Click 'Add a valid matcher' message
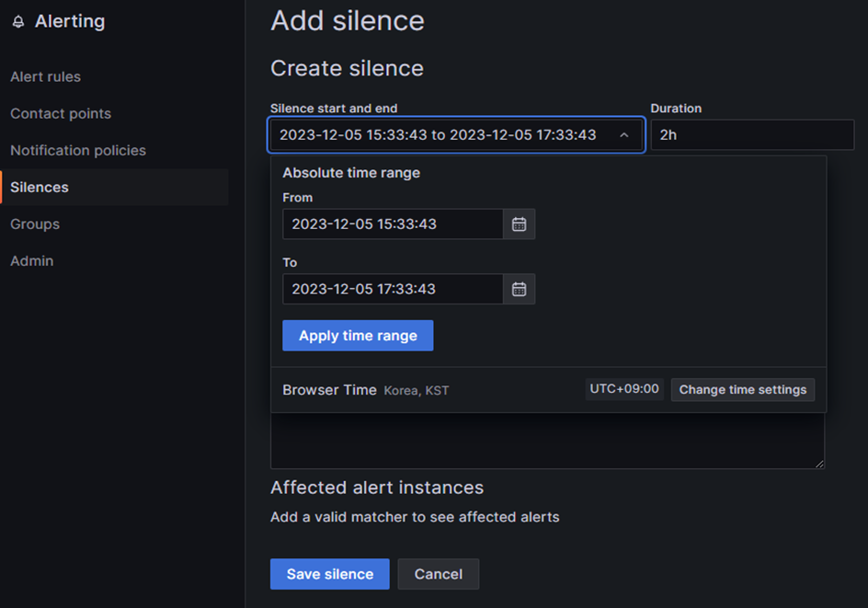The width and height of the screenshot is (868, 608). (x=415, y=517)
